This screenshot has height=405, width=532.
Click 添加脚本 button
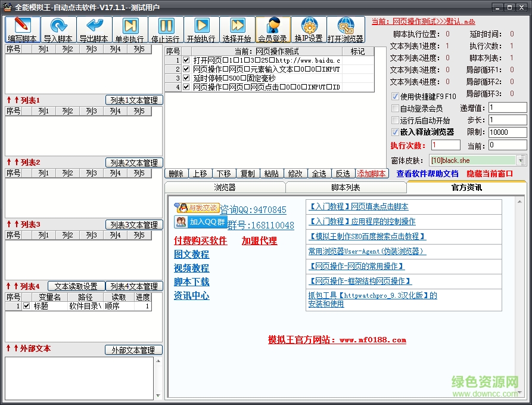coord(371,174)
